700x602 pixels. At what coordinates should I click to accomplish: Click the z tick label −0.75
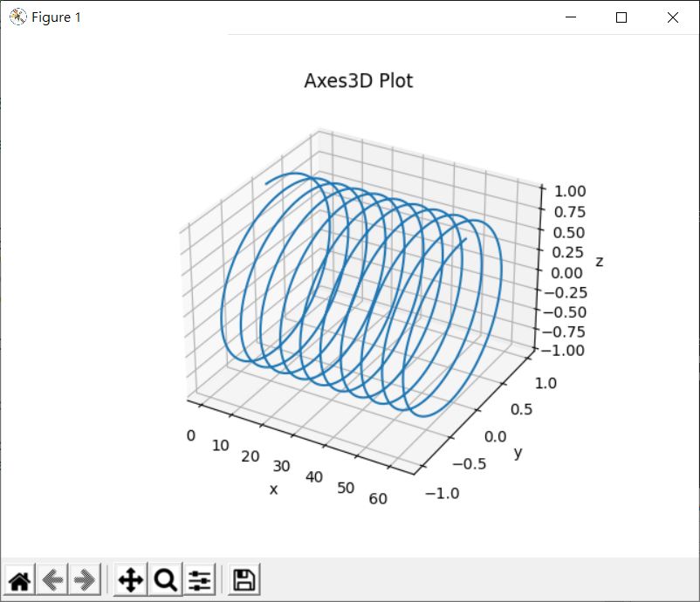click(563, 332)
